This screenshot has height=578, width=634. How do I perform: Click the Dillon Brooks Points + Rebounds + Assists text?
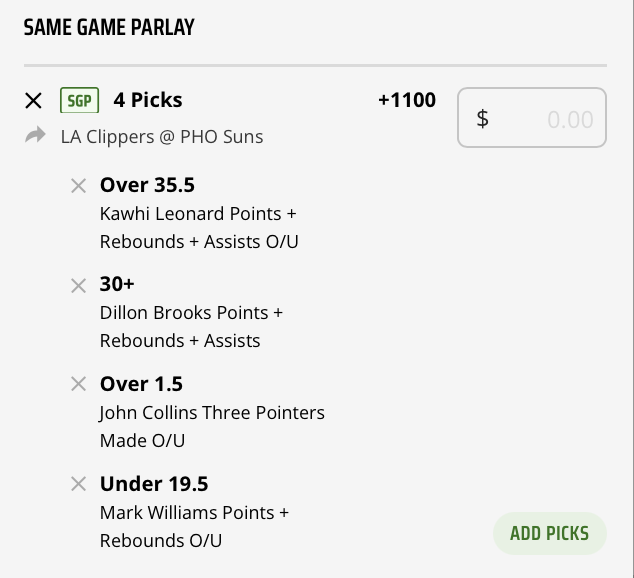(191, 326)
